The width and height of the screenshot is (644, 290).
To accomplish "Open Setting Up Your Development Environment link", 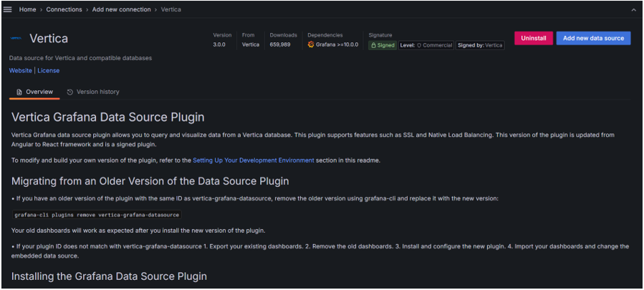I will 254,160.
